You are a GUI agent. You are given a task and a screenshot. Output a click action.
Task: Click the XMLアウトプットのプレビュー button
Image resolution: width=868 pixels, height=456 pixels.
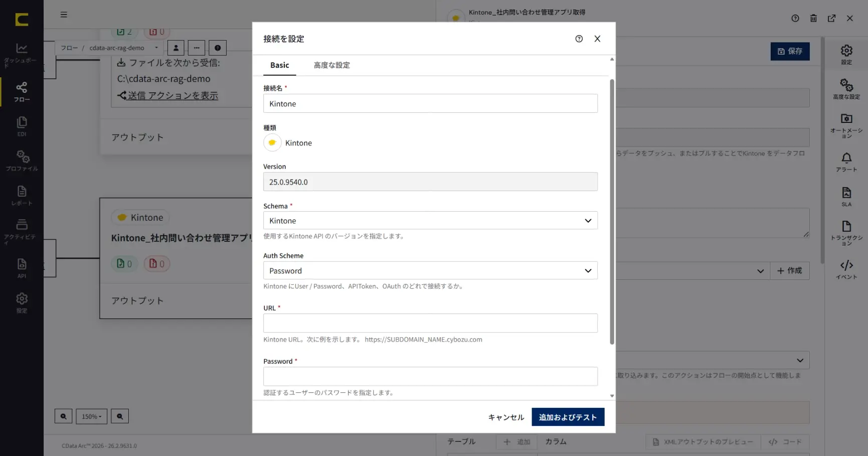[x=703, y=441]
